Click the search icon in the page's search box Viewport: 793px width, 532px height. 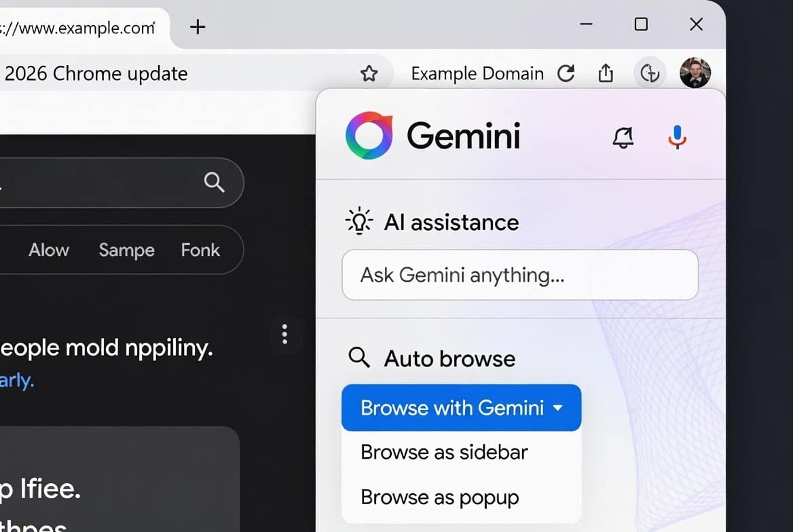213,182
